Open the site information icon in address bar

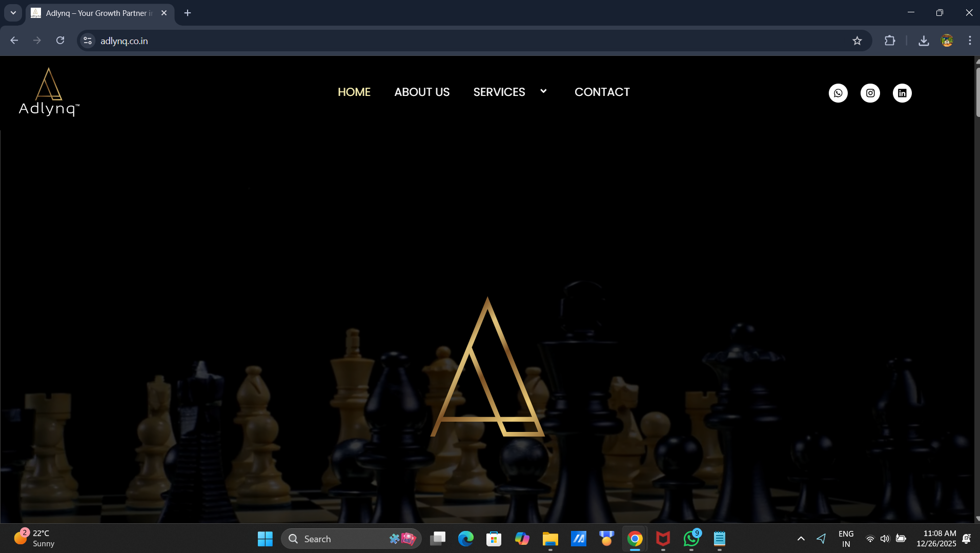point(87,41)
